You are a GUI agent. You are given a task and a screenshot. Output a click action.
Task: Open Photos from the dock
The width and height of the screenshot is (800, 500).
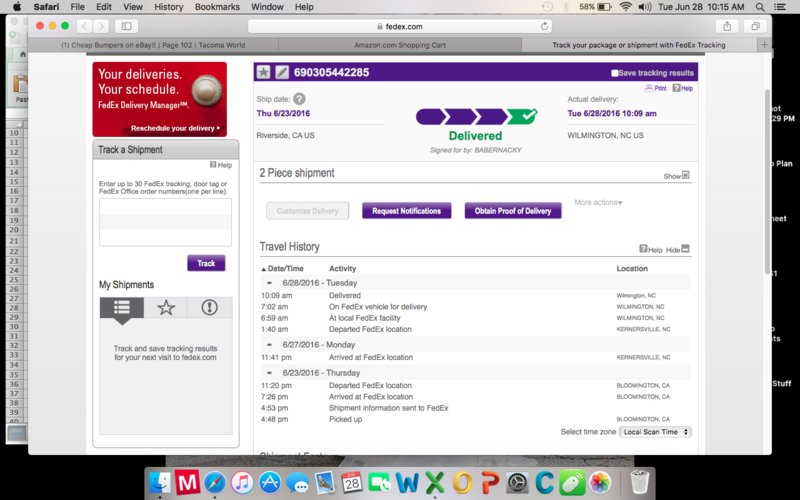pyautogui.click(x=600, y=482)
